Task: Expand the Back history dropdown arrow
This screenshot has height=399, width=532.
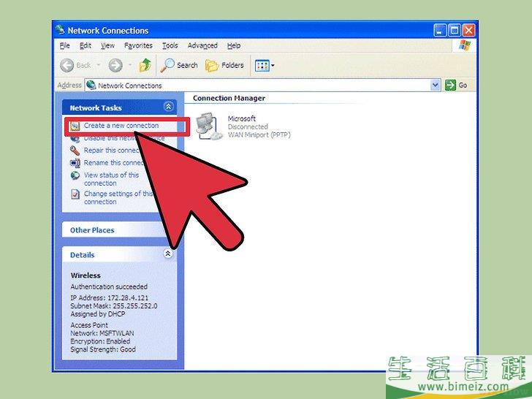Action: pos(99,65)
